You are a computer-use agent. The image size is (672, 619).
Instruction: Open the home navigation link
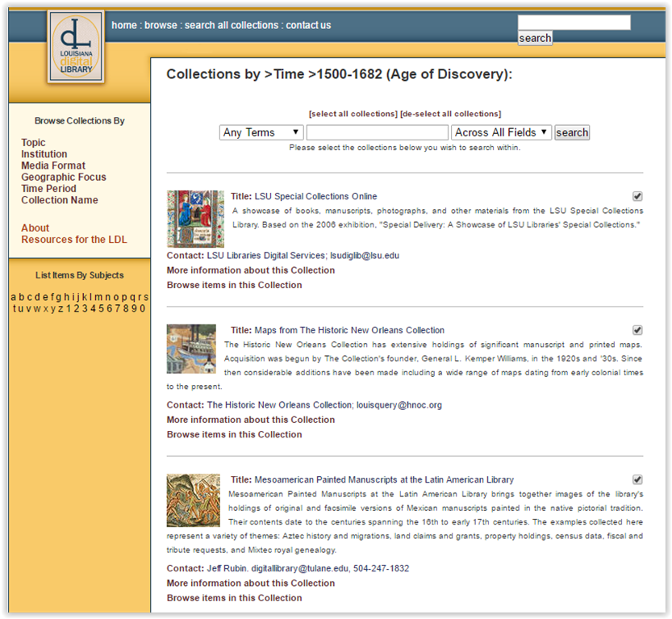point(124,25)
